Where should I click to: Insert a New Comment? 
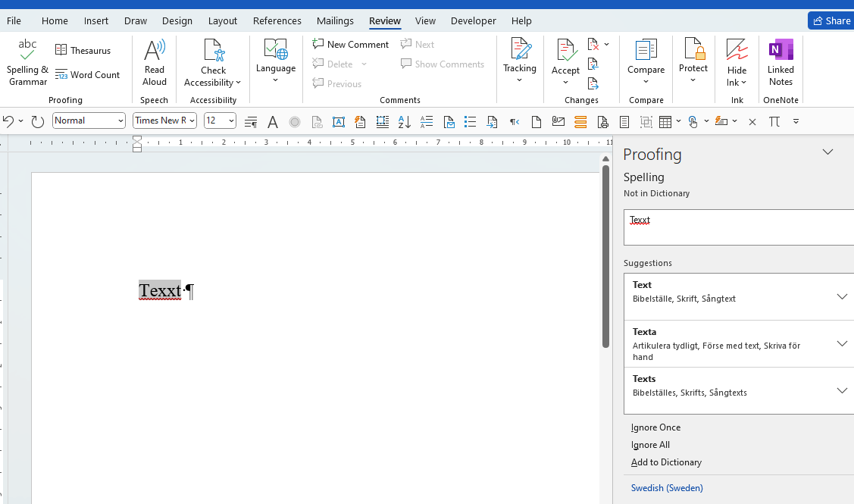click(351, 44)
